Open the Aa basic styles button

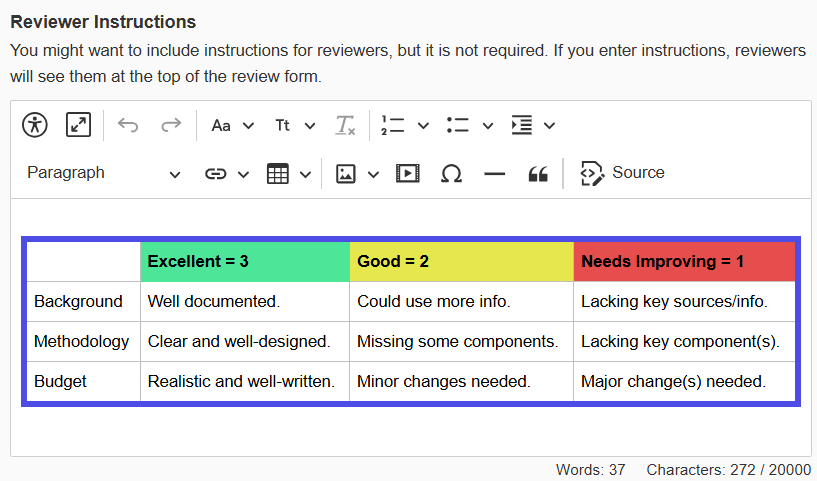[221, 126]
